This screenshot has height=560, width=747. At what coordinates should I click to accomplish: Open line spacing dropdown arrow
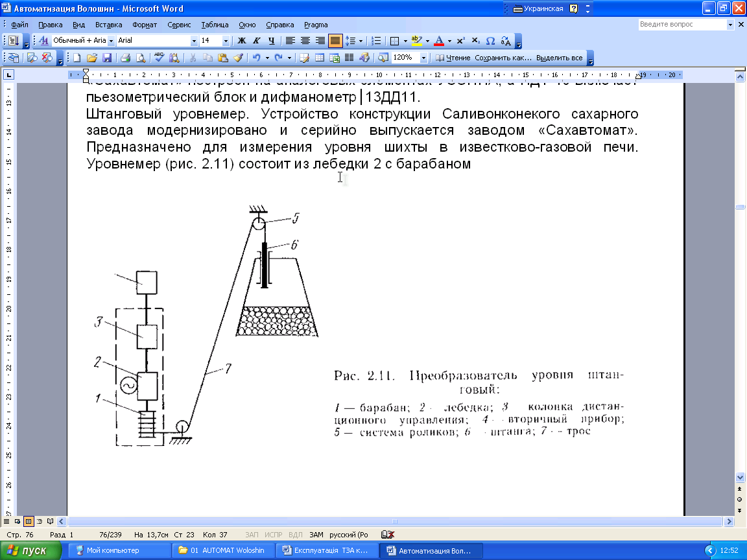[361, 41]
